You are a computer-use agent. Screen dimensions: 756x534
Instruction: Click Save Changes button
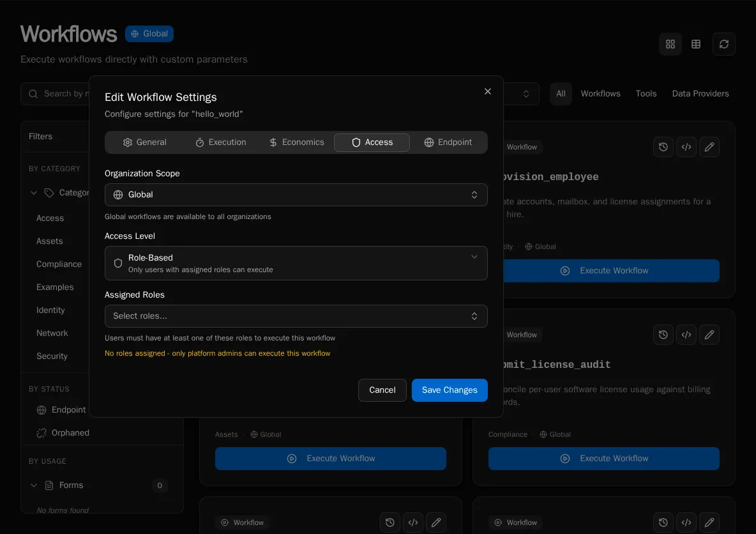[450, 390]
